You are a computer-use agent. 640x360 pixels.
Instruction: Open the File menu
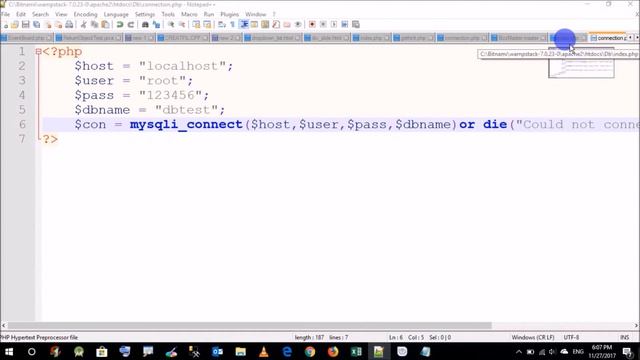click(x=5, y=14)
